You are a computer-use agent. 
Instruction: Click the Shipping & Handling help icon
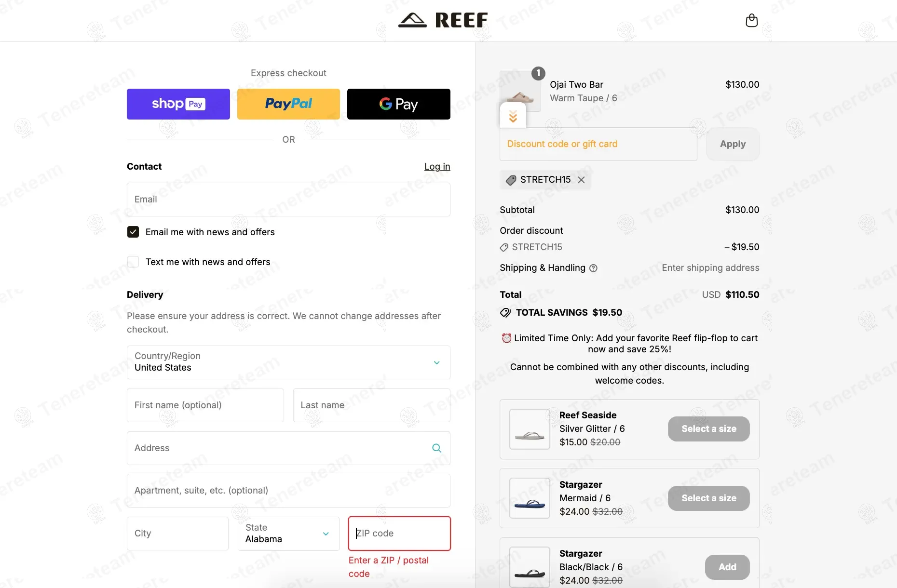click(x=594, y=268)
